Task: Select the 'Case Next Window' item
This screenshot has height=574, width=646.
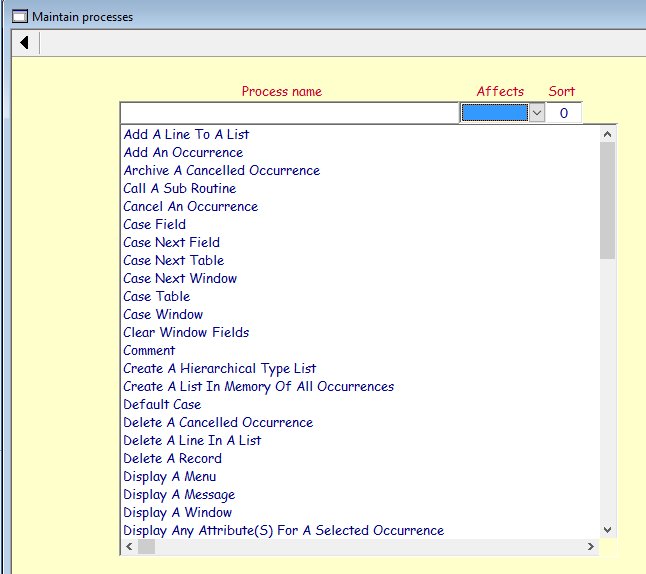Action: click(180, 278)
